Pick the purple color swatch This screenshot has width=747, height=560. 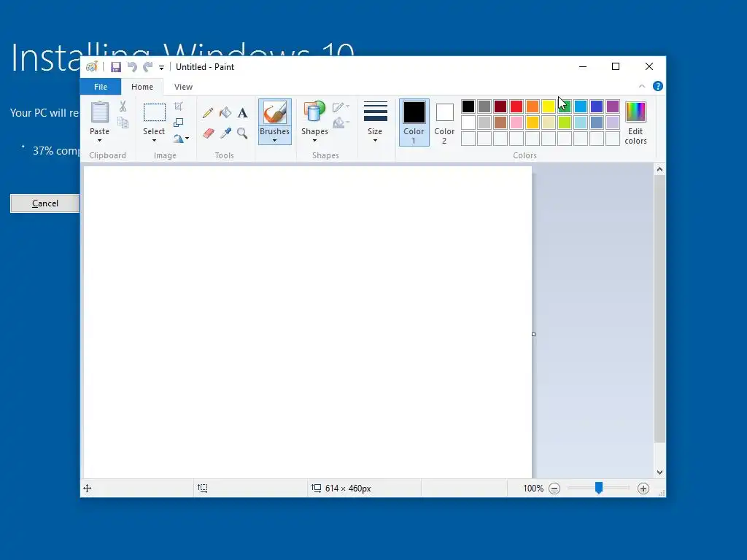pyautogui.click(x=613, y=106)
